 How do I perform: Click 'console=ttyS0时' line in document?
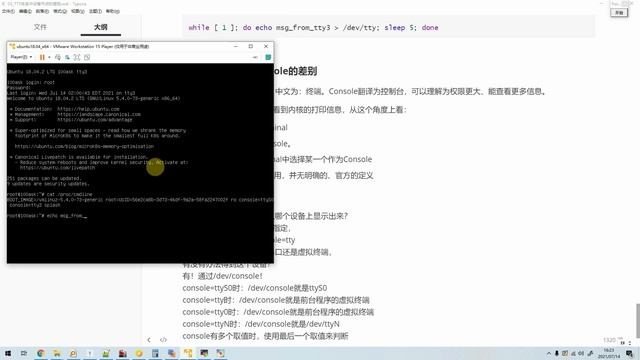(x=255, y=288)
